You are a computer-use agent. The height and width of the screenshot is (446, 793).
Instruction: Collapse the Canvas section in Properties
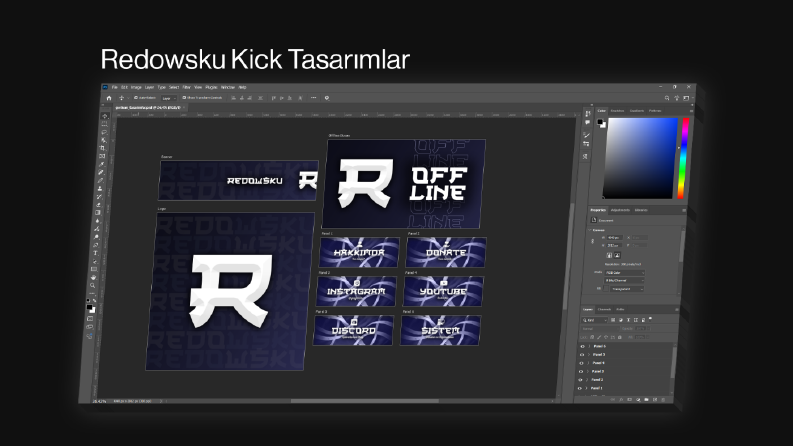(590, 230)
